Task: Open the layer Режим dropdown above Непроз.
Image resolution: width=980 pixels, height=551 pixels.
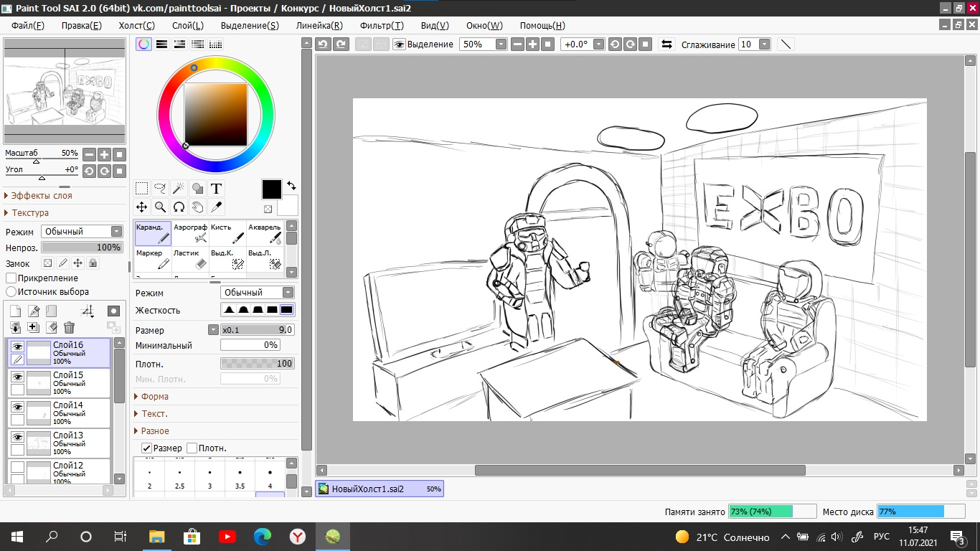Action: [x=82, y=232]
